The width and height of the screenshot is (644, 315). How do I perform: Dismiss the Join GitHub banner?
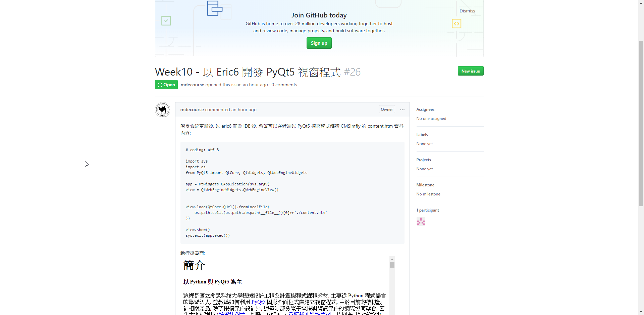(x=467, y=11)
